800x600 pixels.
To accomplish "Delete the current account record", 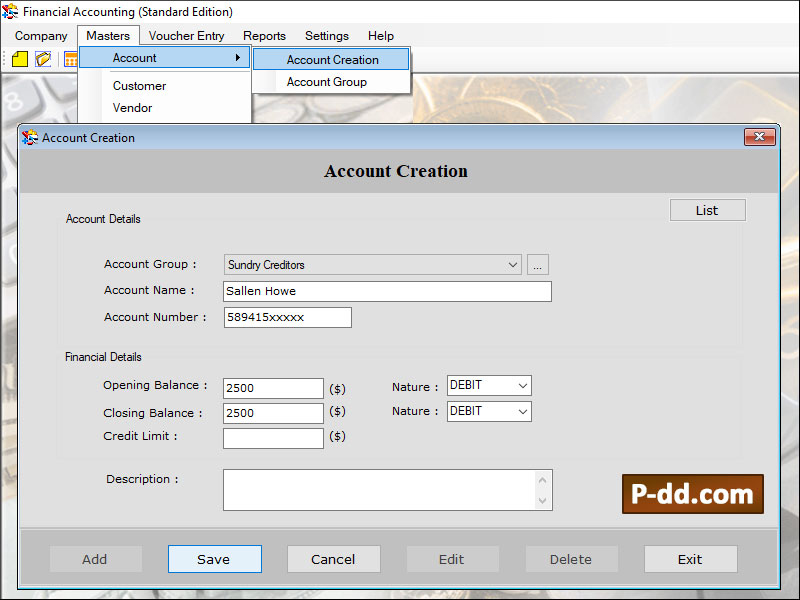I will point(571,559).
